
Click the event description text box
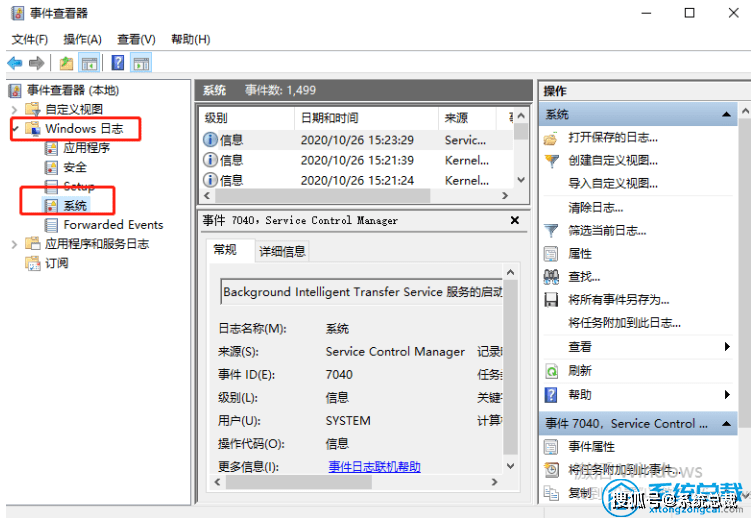click(x=361, y=292)
